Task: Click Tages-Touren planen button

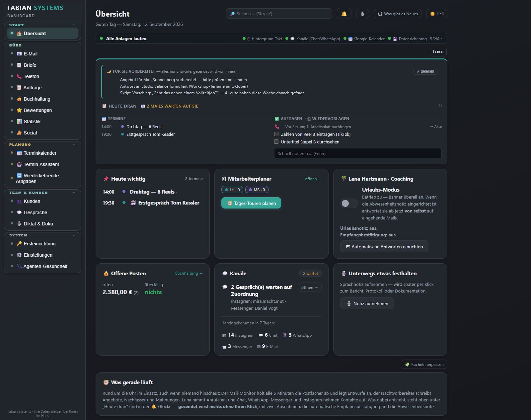Action: click(x=251, y=203)
